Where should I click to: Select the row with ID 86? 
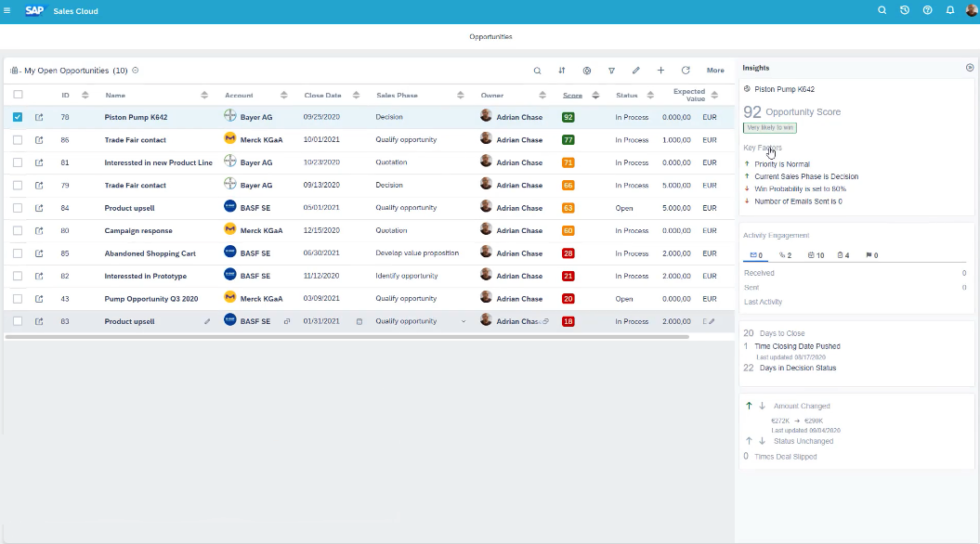tap(18, 140)
